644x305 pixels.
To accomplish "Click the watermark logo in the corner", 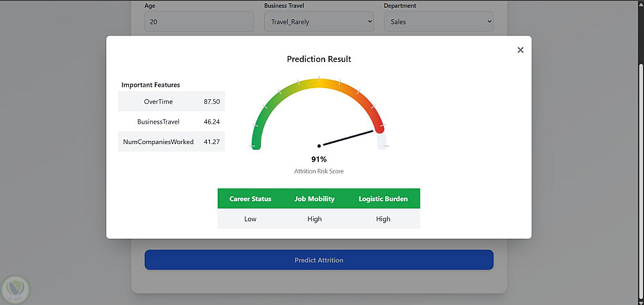I will (15, 290).
